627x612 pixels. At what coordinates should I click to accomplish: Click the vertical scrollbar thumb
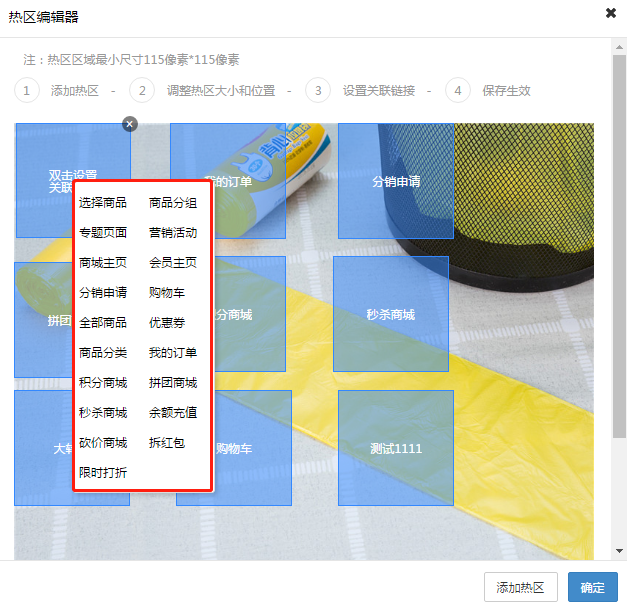(x=619, y=246)
